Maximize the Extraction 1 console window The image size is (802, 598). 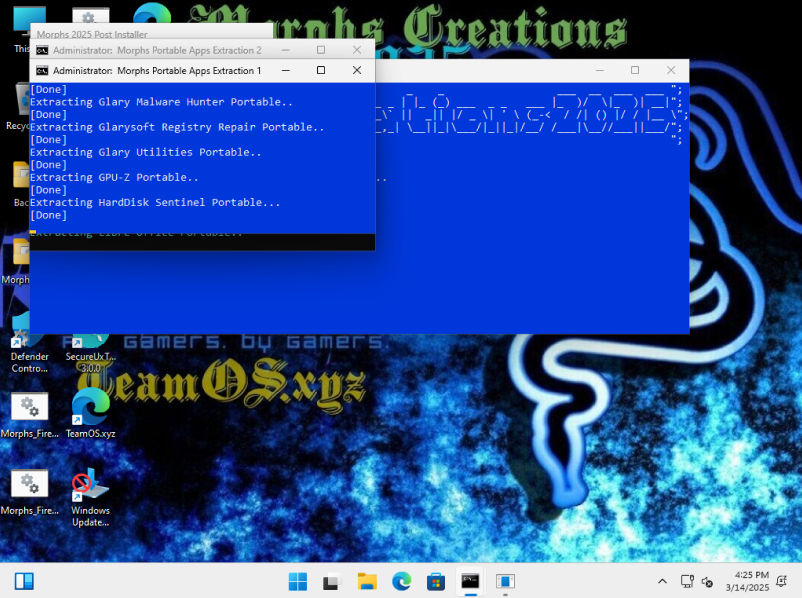[321, 71]
